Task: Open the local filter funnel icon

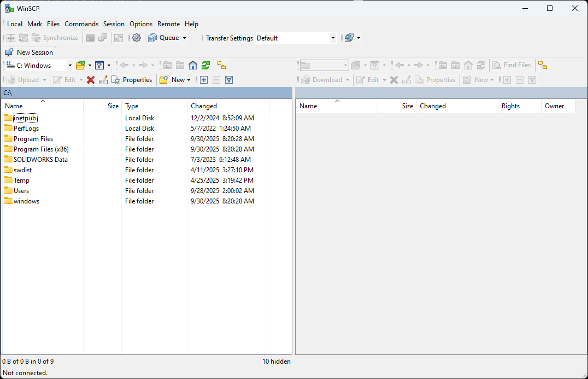Action: [99, 65]
